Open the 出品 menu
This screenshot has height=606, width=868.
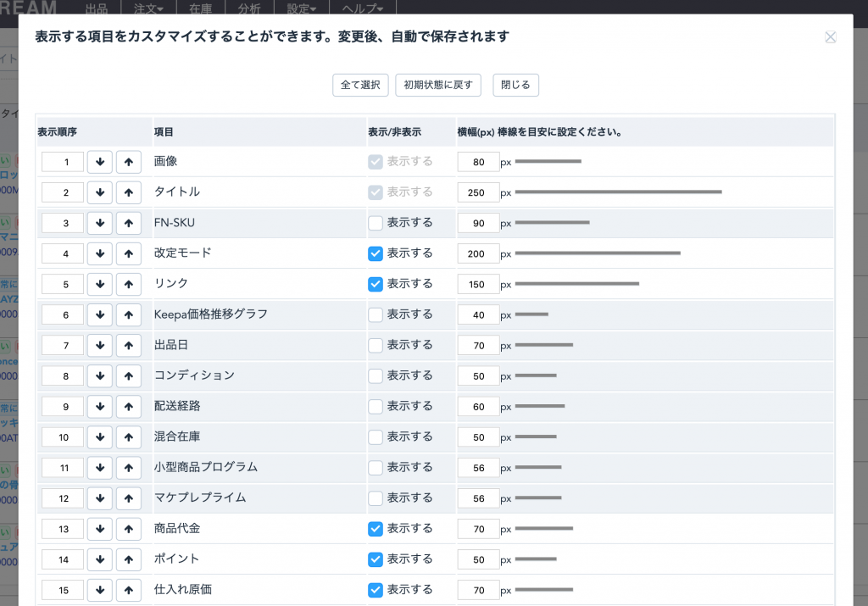[97, 8]
